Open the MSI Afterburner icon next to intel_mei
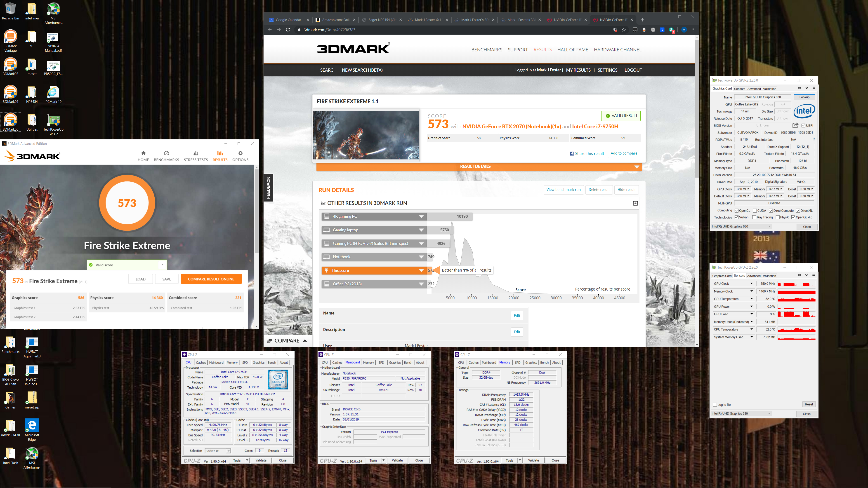The height and width of the screenshot is (488, 868). (x=53, y=13)
